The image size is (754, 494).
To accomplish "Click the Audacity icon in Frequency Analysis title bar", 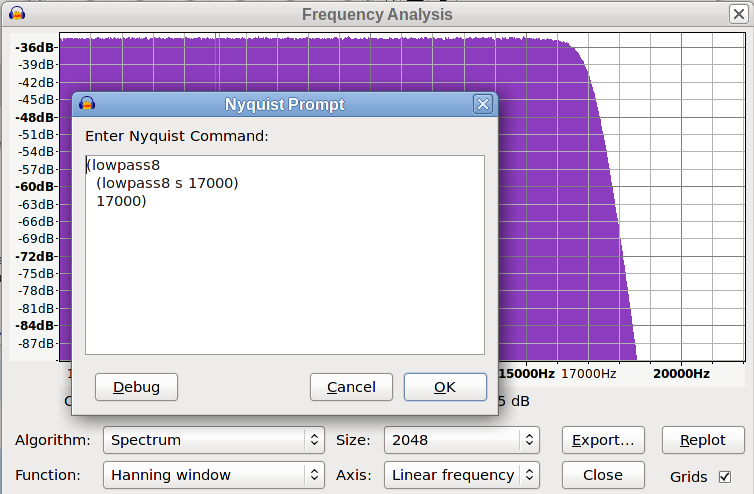I will pos(17,14).
